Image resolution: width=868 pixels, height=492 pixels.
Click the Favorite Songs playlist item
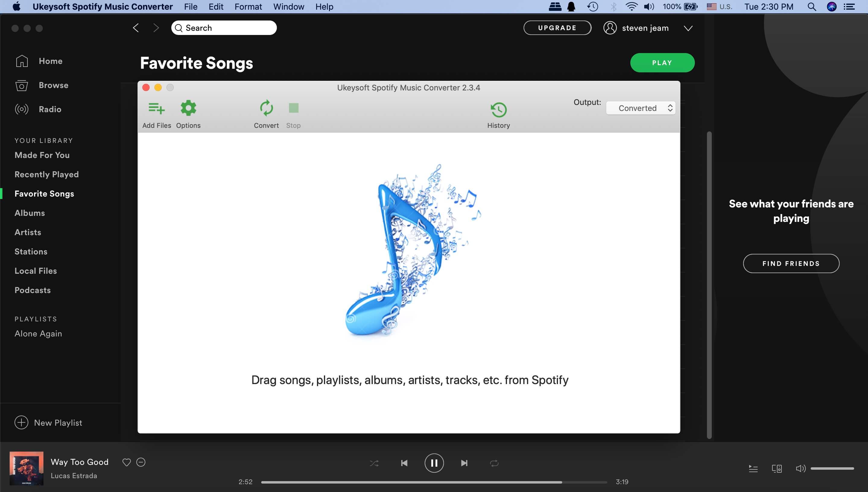44,193
